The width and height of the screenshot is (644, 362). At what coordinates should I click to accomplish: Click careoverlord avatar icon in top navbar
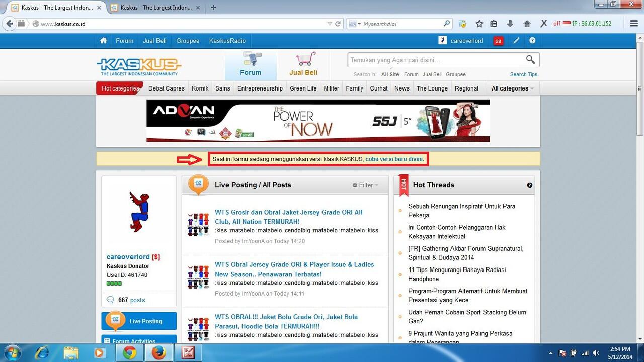(x=442, y=41)
